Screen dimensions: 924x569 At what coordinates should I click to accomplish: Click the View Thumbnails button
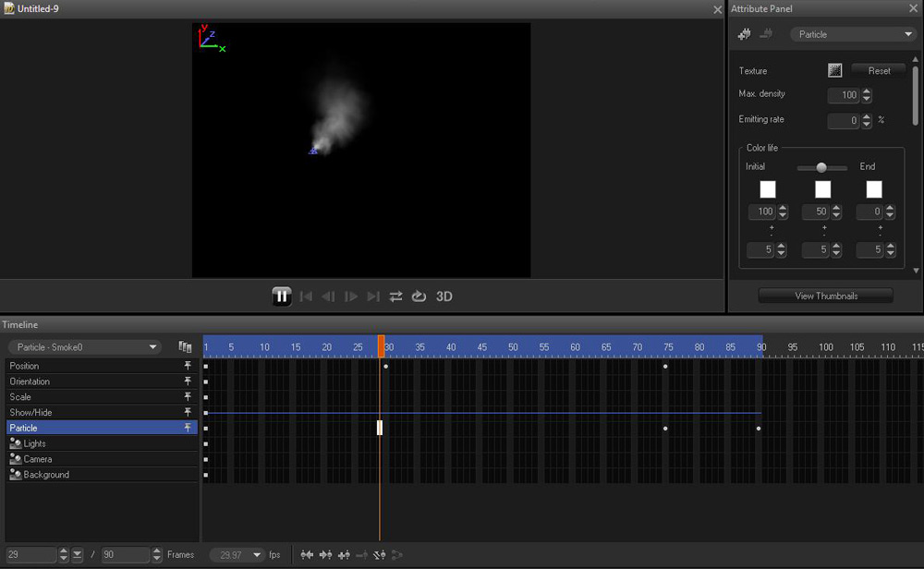coord(825,296)
